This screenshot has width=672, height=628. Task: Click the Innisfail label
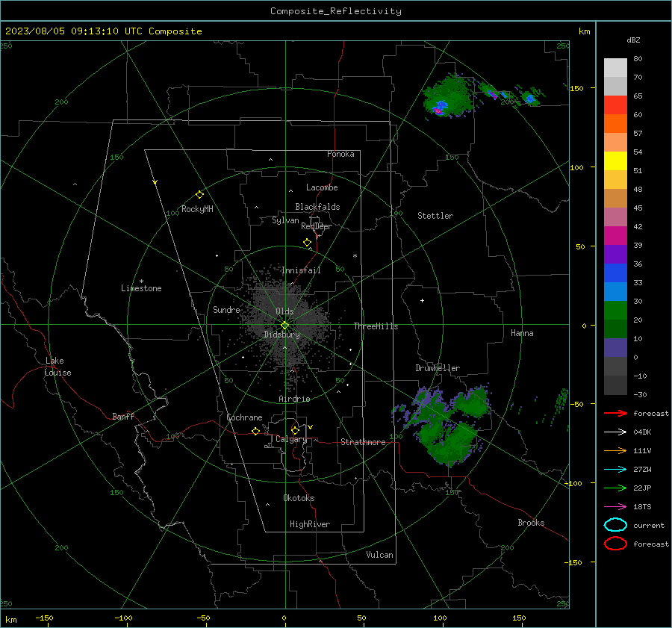(x=301, y=270)
